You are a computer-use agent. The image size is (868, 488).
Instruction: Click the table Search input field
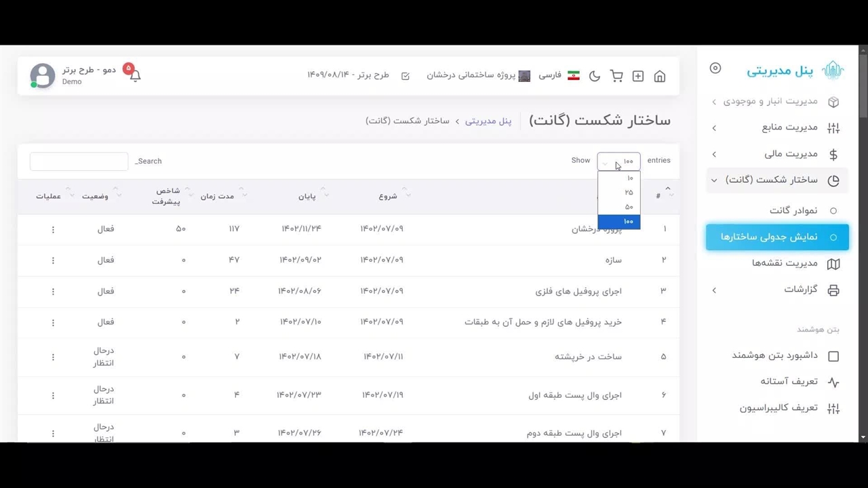click(x=79, y=161)
